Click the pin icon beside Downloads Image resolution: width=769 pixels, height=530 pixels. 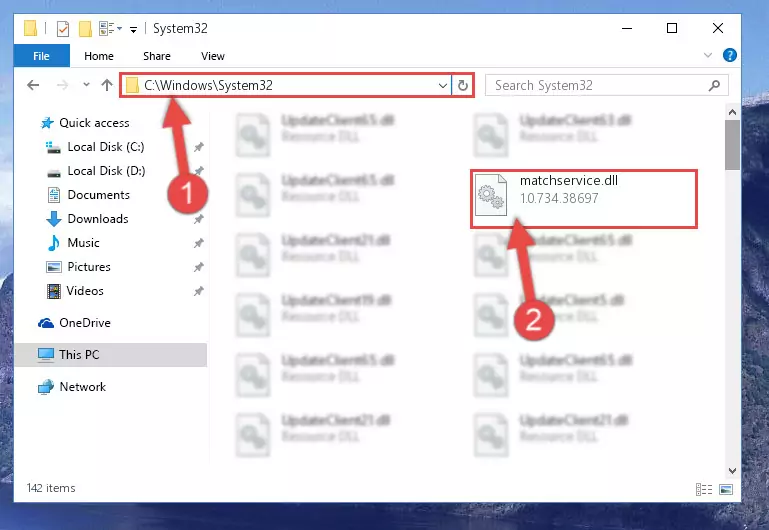tap(199, 219)
